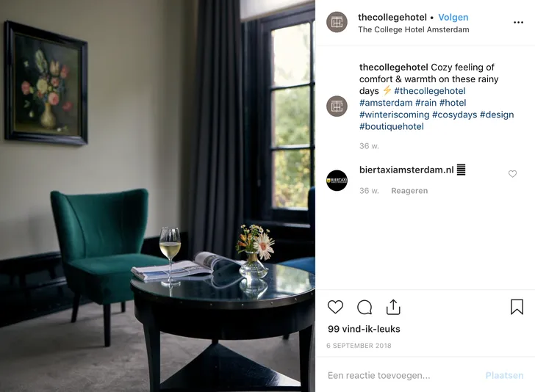View the 99 vind-ik-leuks likes list

364,329
